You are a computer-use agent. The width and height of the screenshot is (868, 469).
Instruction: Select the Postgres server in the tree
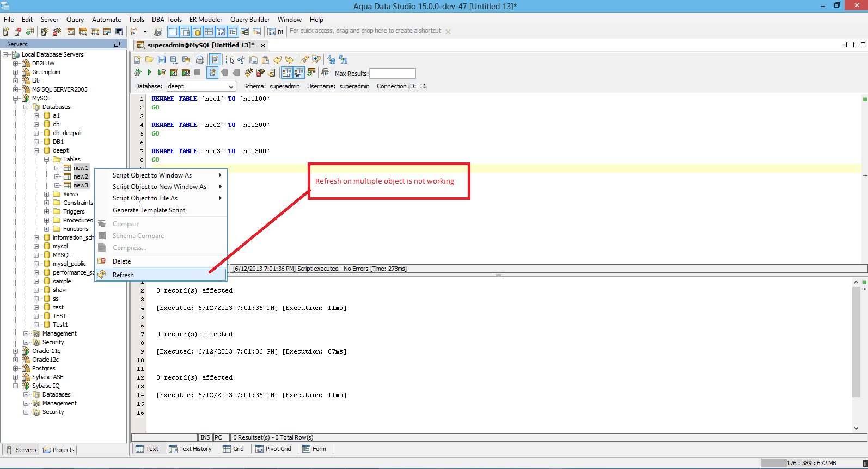coord(44,368)
